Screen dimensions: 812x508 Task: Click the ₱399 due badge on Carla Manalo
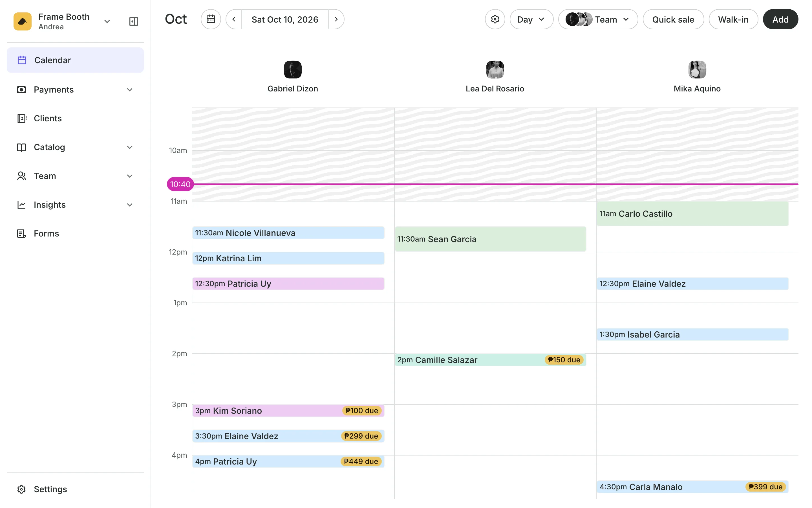point(766,487)
